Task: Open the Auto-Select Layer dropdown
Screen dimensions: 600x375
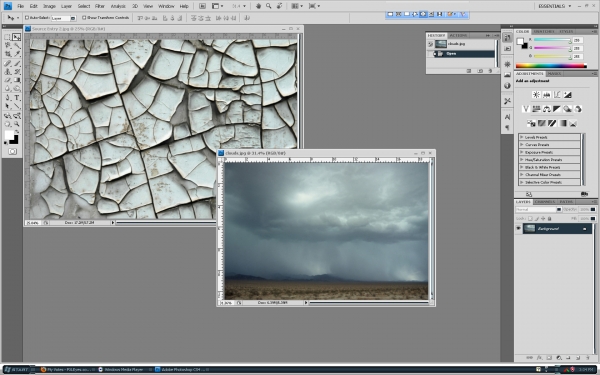Action: (x=63, y=18)
